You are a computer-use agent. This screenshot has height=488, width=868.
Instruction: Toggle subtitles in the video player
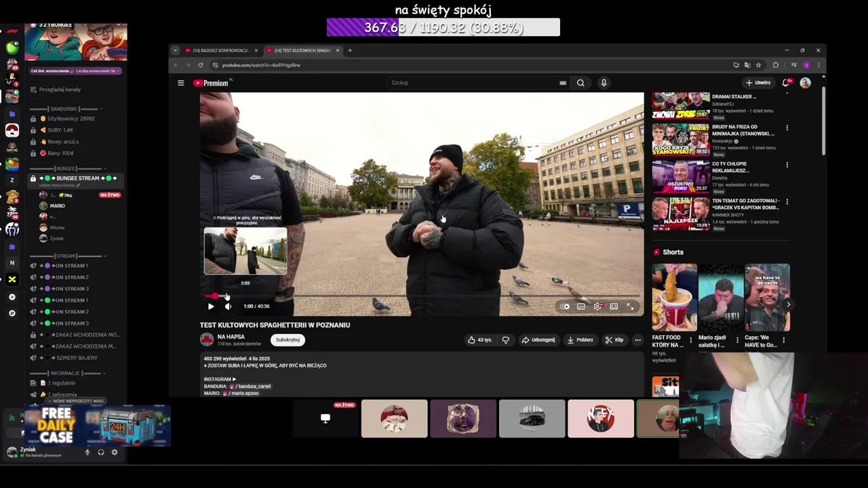pos(581,306)
